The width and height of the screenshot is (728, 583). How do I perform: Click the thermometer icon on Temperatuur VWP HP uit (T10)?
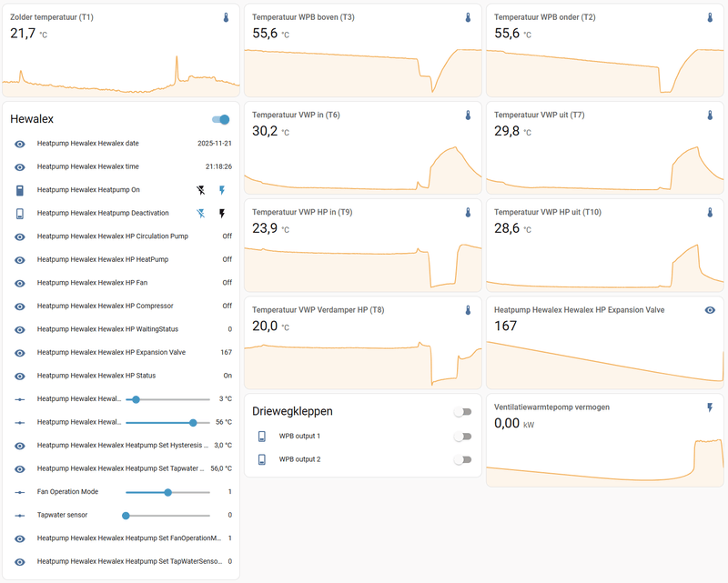(x=712, y=213)
